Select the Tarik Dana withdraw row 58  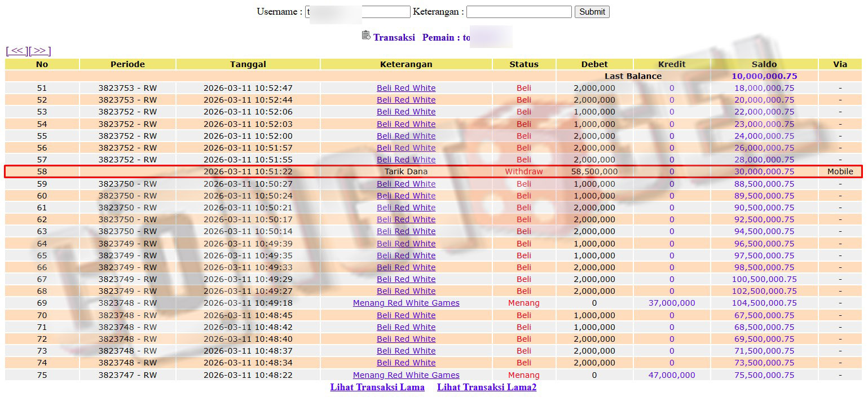(406, 171)
